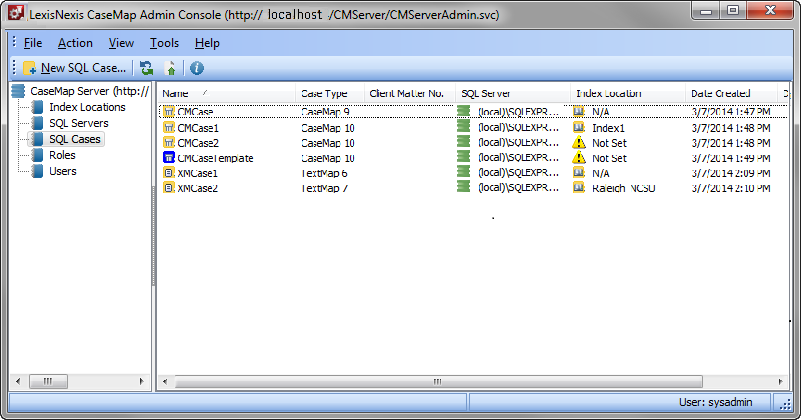This screenshot has width=801, height=420.
Task: Click the LexisNexis app icon in title bar
Action: (15, 13)
